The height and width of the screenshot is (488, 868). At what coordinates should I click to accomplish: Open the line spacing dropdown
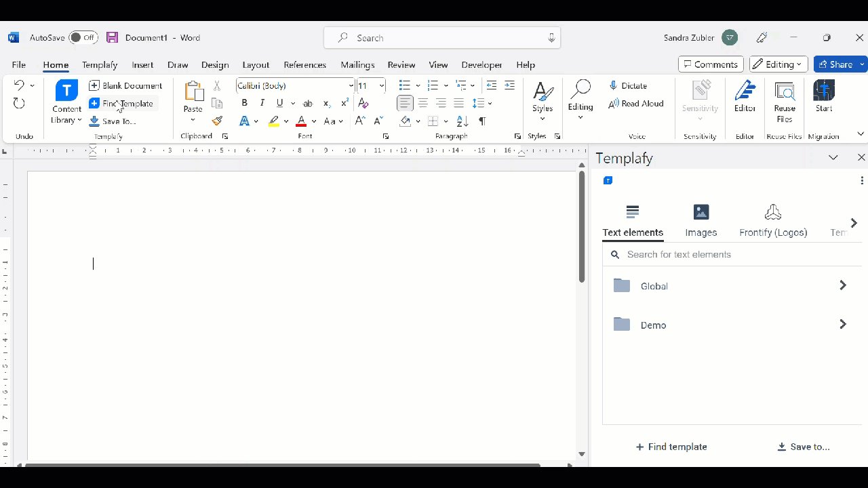(490, 104)
